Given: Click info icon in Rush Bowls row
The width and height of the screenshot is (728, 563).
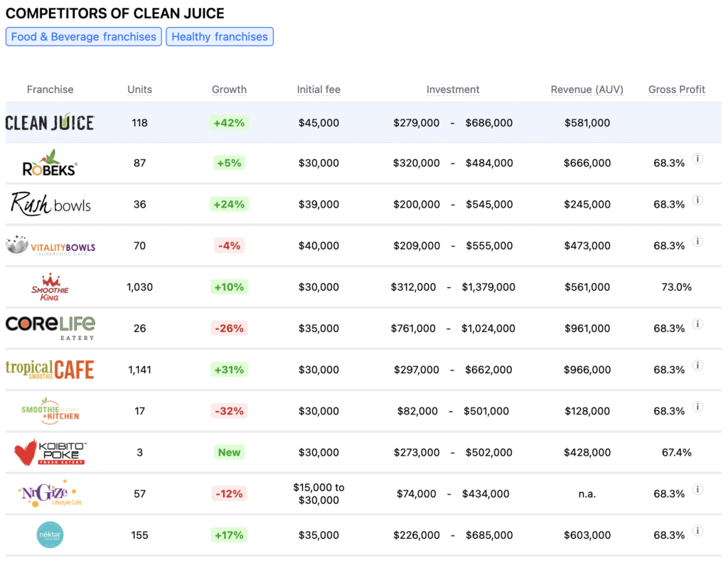Looking at the screenshot, I should (697, 200).
